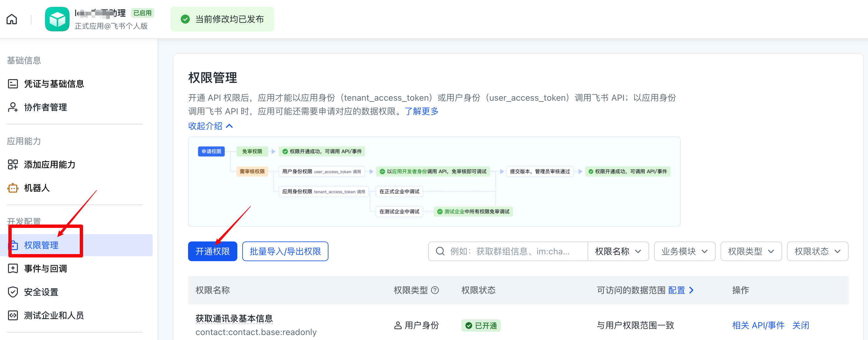Click the 协作者管理 person icon
The height and width of the screenshot is (340, 868).
click(13, 107)
